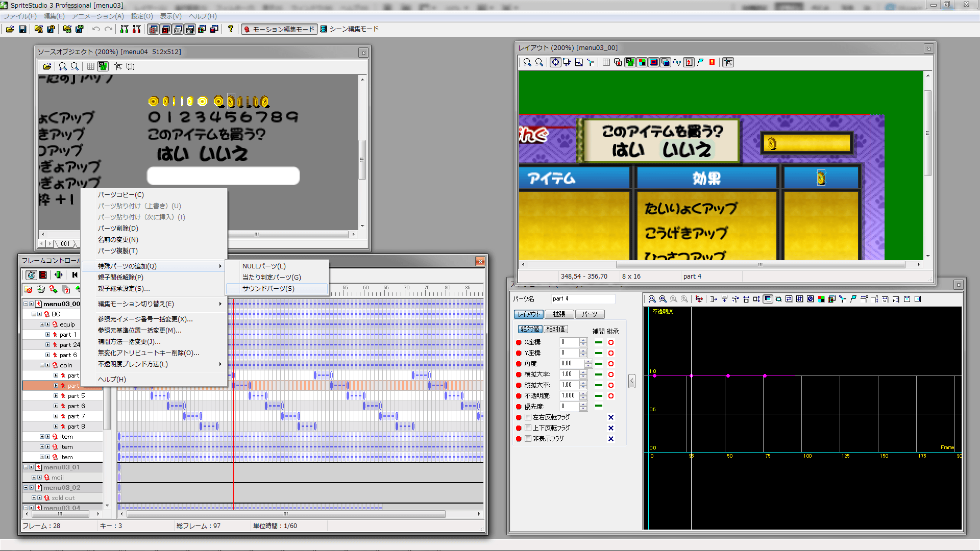Select the パーツ attribute tab
Viewport: 980px width, 551px height.
590,314
